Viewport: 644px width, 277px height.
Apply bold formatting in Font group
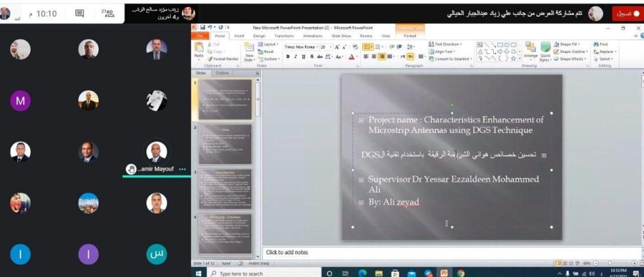click(287, 57)
